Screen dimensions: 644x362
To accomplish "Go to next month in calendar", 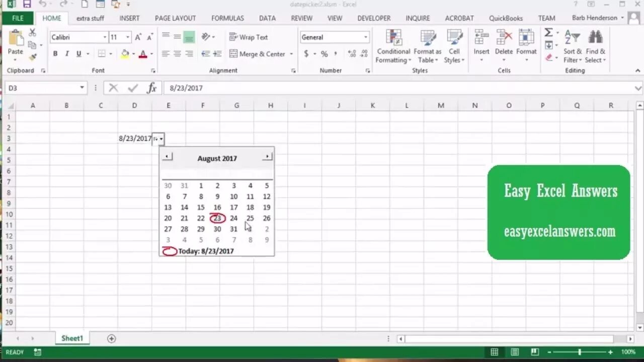I will pos(267,157).
